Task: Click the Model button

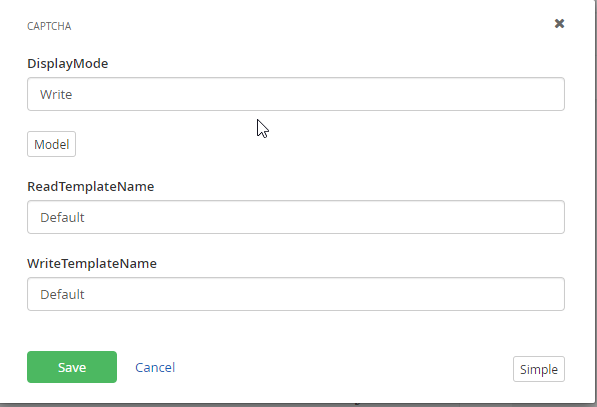Action: point(51,144)
